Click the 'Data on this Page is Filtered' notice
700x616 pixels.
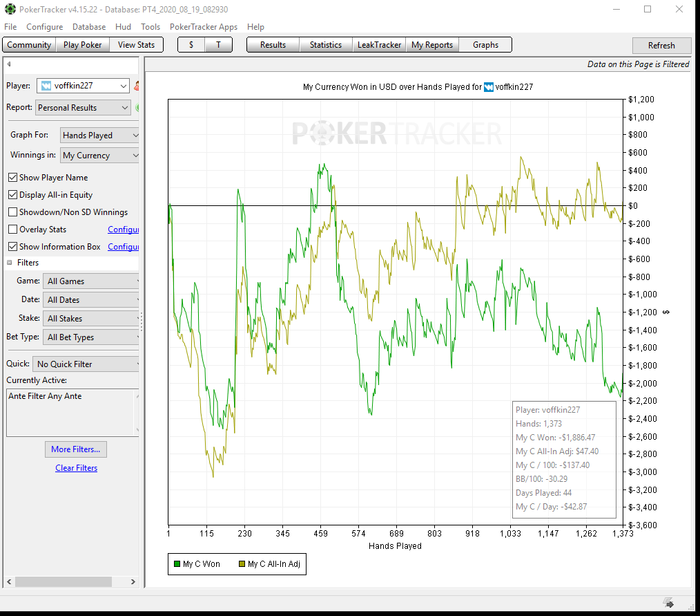coord(638,64)
